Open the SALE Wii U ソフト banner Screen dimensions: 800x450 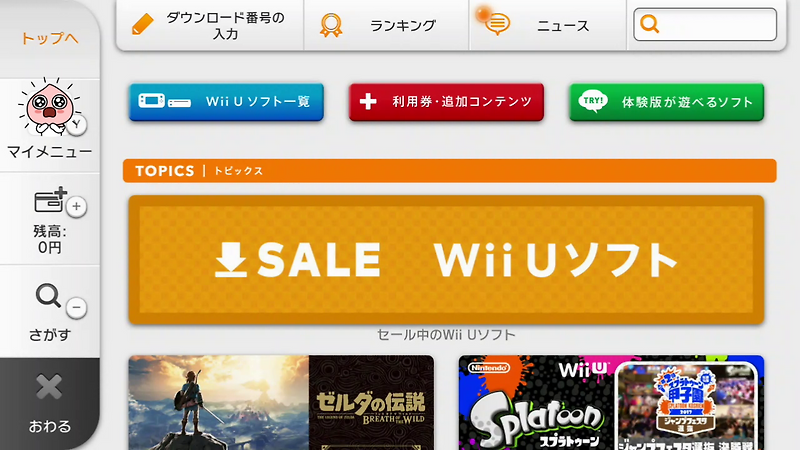point(446,260)
